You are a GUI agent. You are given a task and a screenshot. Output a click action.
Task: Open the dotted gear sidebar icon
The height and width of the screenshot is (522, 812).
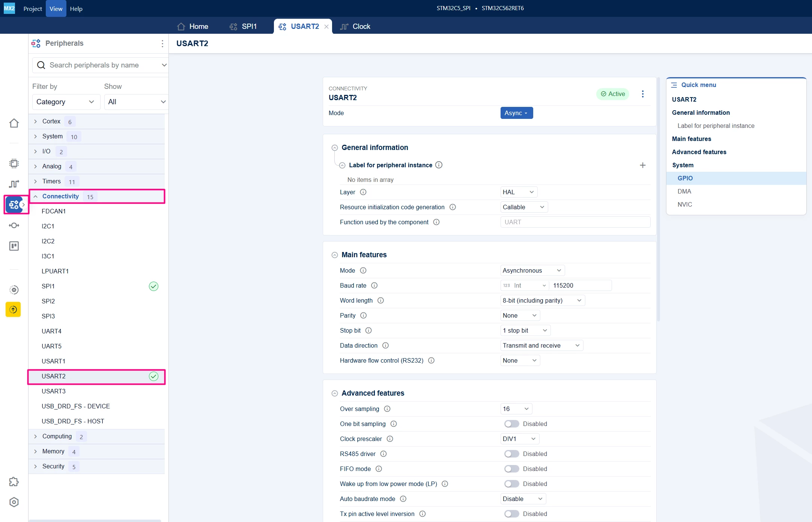point(14,290)
